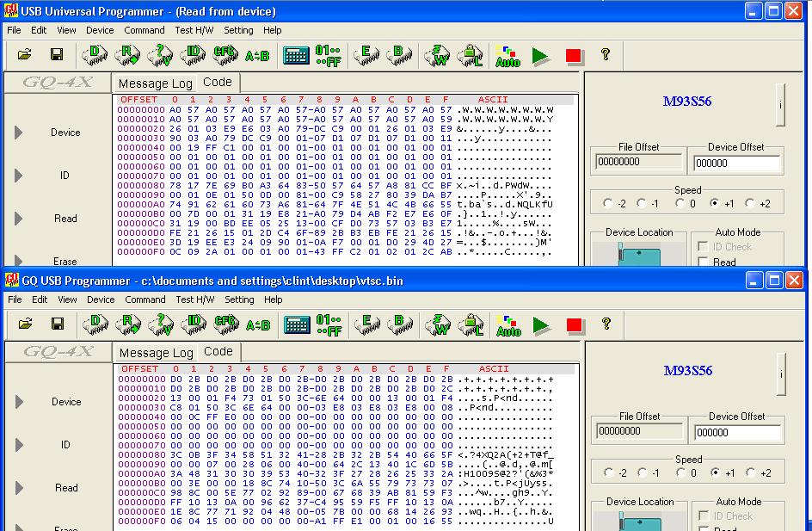
Task: Click the M93S56 device name in GQ USB Programmer window
Action: pyautogui.click(x=688, y=371)
